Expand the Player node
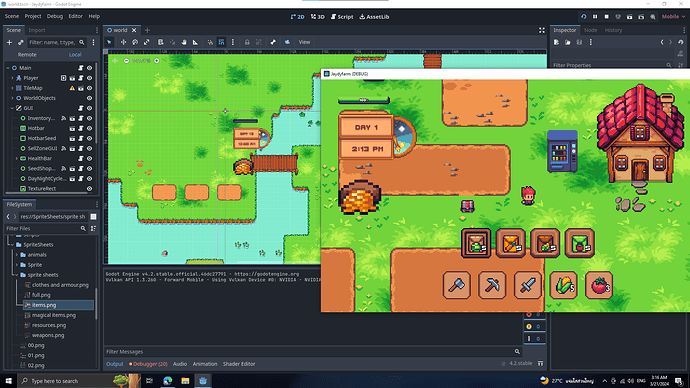The image size is (690, 388). (12, 78)
